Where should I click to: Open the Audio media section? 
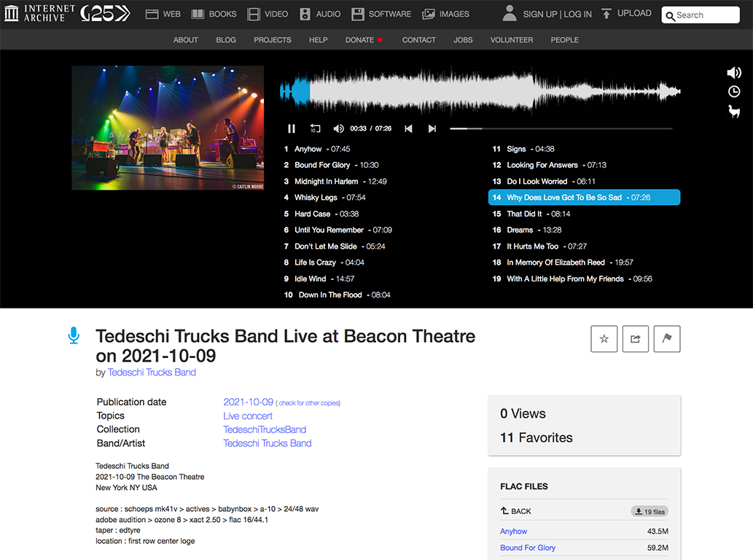(x=320, y=14)
